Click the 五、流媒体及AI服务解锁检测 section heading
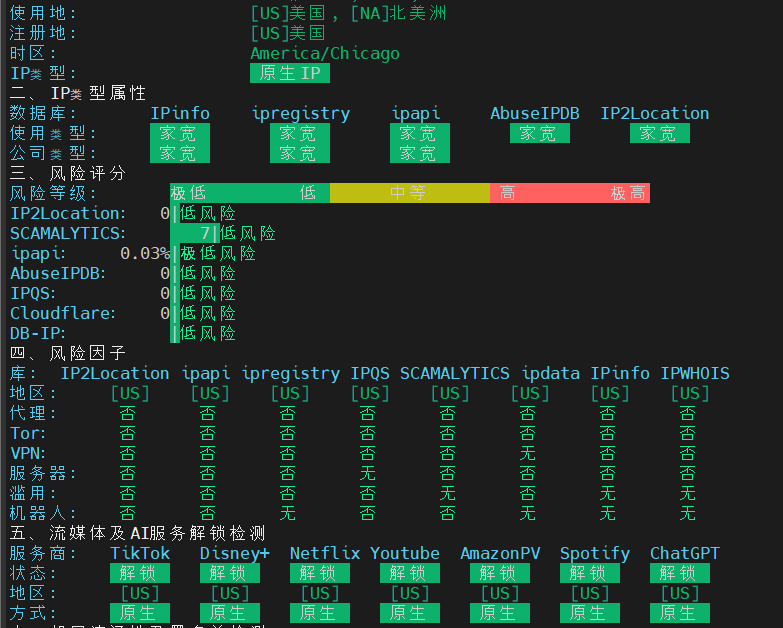Image resolution: width=783 pixels, height=628 pixels. click(x=138, y=533)
